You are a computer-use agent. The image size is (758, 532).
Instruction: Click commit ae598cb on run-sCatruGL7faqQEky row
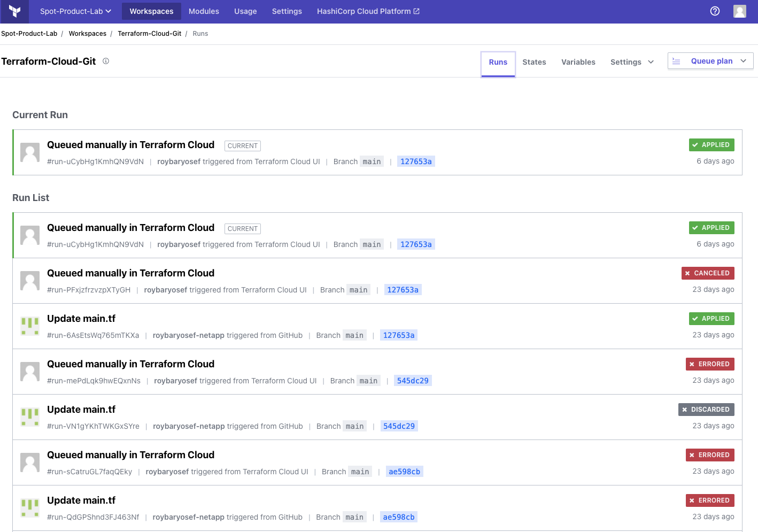tap(404, 472)
